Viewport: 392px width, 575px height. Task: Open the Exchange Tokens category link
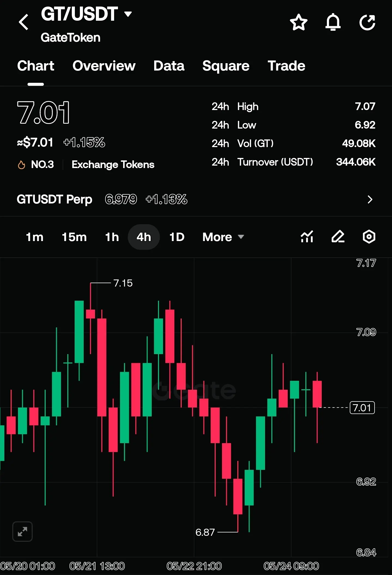tap(113, 165)
